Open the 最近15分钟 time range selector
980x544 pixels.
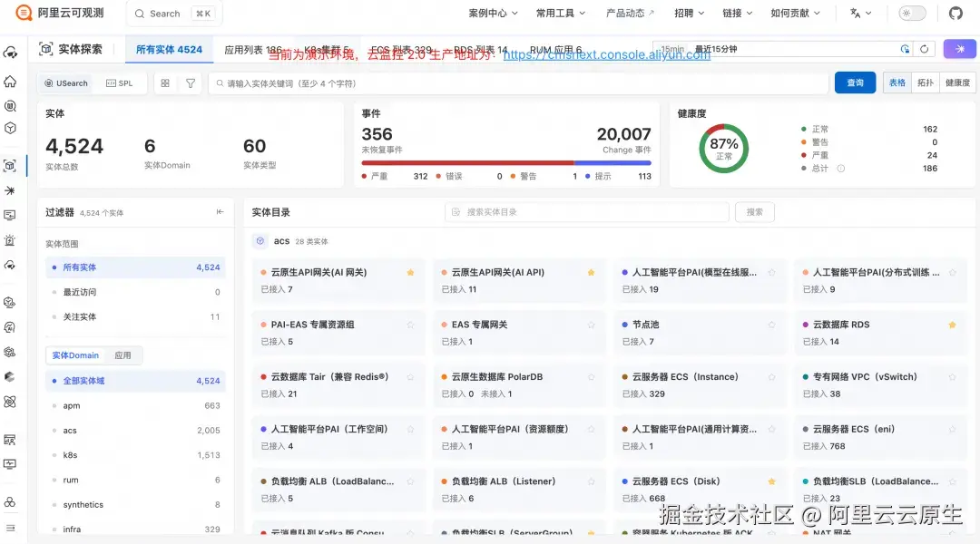[x=782, y=49]
